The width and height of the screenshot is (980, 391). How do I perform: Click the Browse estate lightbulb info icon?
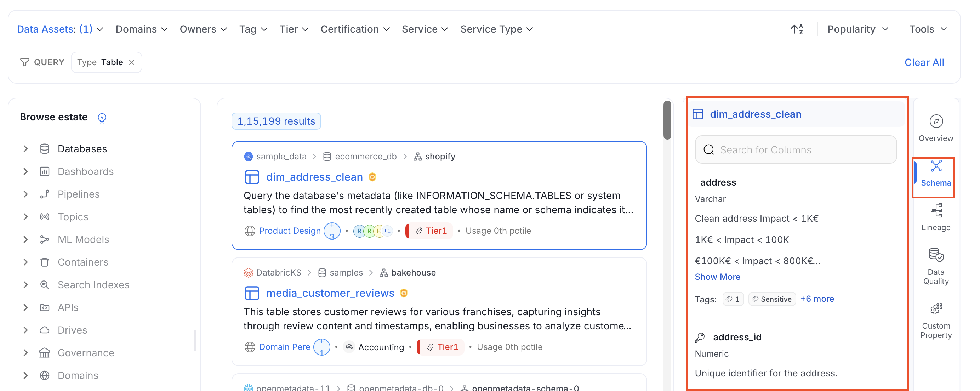pyautogui.click(x=102, y=118)
